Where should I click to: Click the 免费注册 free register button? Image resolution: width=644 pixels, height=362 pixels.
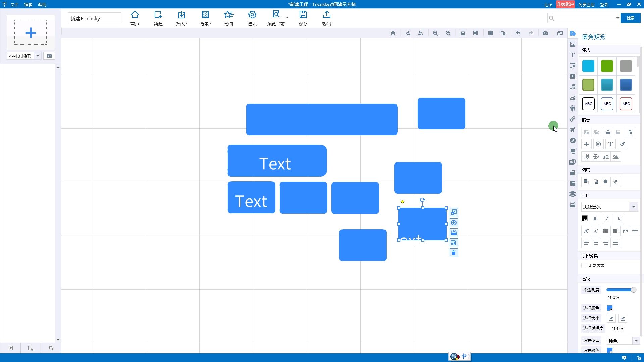click(x=586, y=4)
